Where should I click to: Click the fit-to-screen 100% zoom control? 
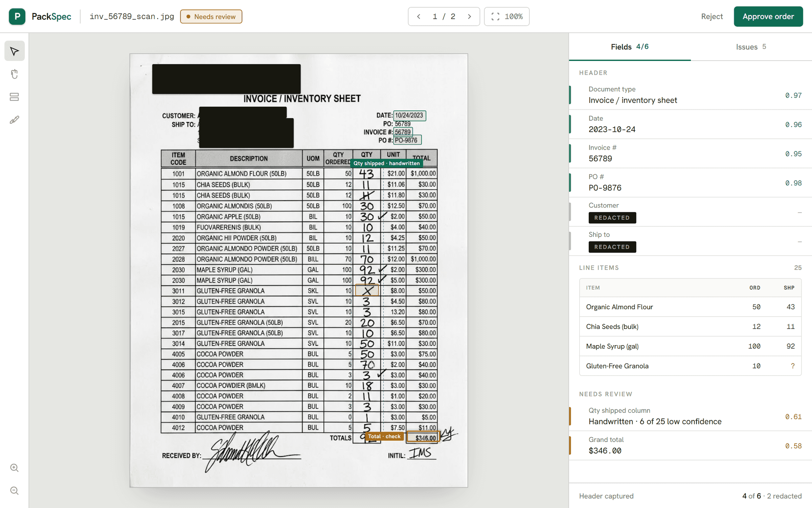[506, 16]
